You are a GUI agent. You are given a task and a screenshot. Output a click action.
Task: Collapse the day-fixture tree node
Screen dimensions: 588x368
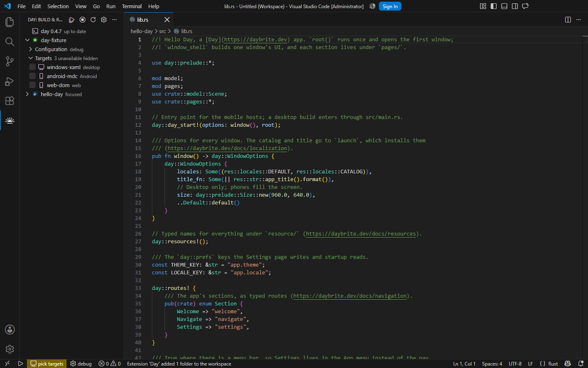click(27, 40)
